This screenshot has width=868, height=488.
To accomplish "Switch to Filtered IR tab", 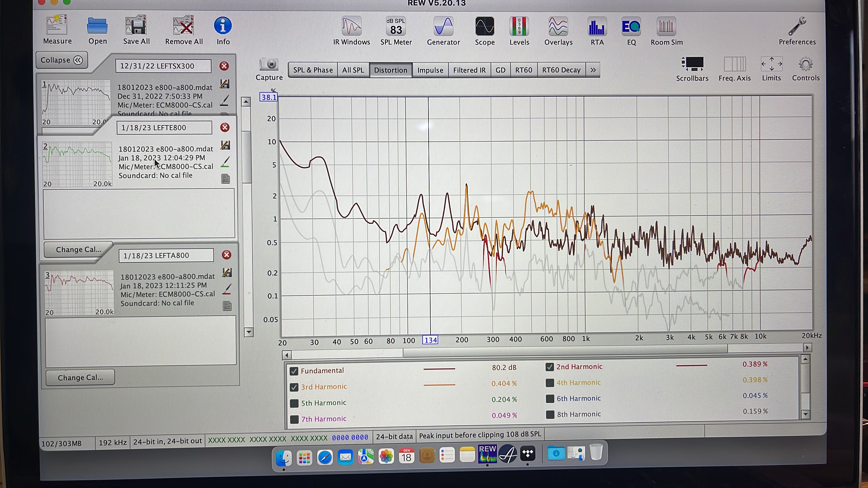I will (x=469, y=70).
